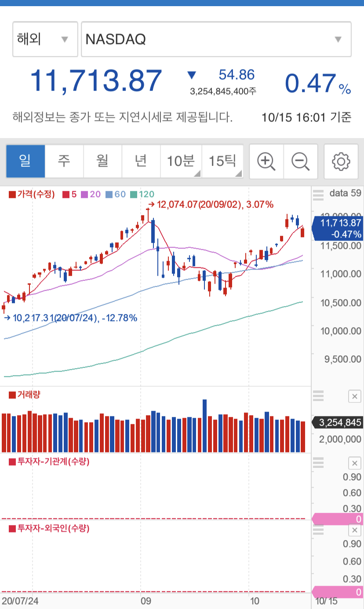Image resolution: width=364 pixels, height=609 pixels.
Task: Expand the NASDAQ index selector
Action: (216, 39)
